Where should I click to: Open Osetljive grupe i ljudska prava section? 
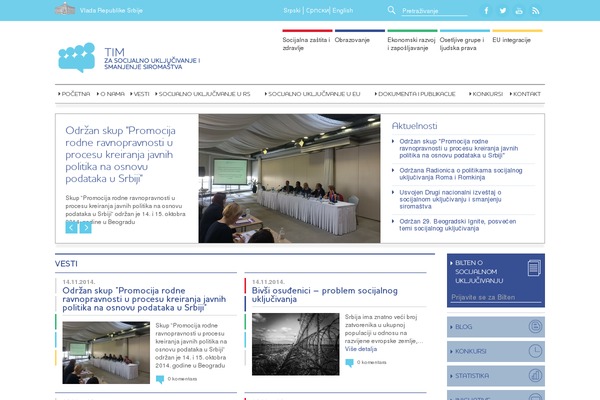[x=462, y=44]
